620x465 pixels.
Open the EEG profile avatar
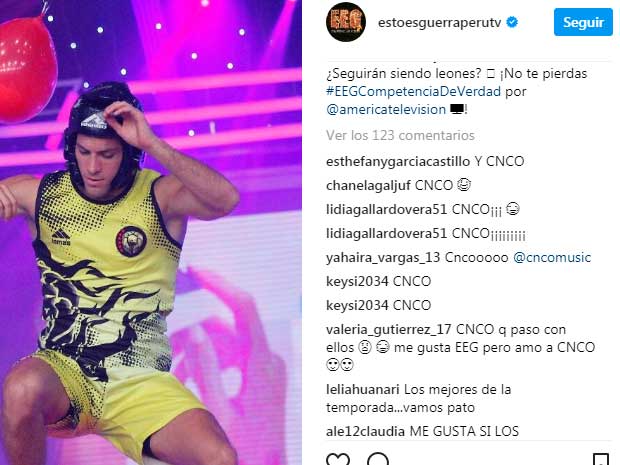(346, 22)
